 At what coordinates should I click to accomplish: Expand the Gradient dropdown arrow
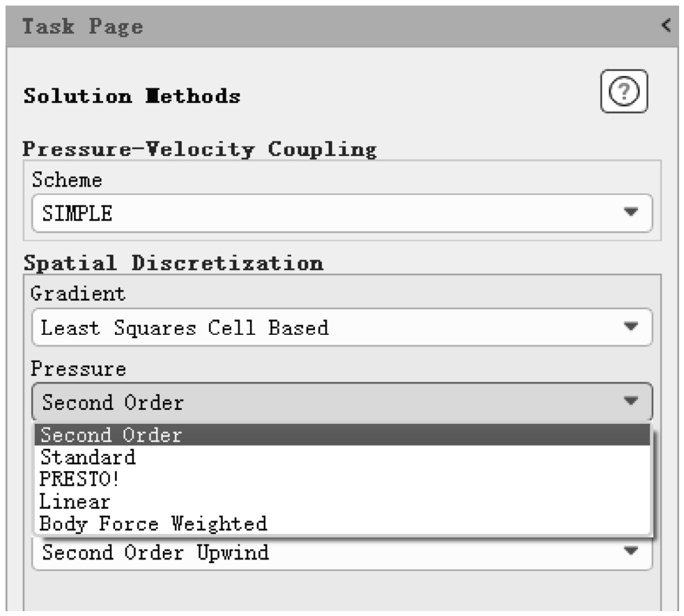(x=630, y=326)
